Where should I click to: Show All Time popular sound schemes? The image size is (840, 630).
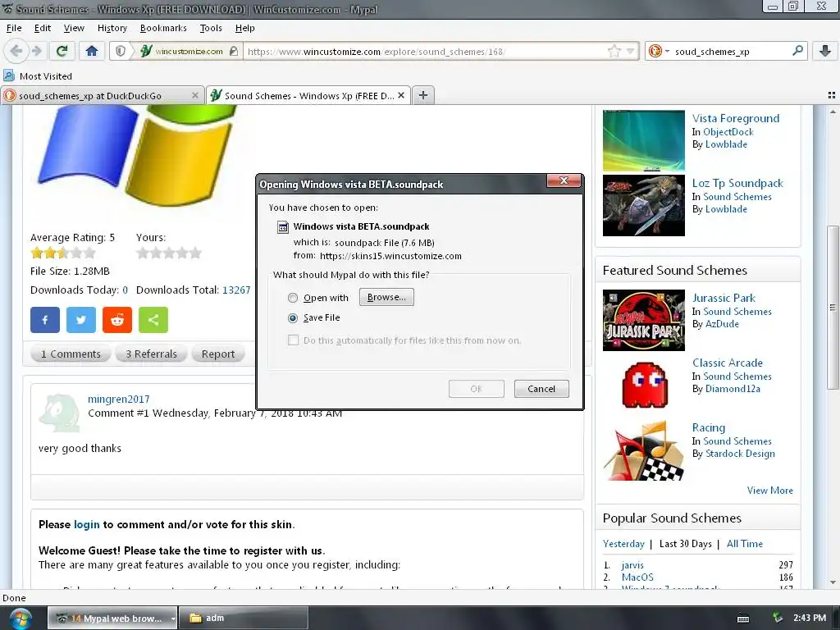click(744, 544)
